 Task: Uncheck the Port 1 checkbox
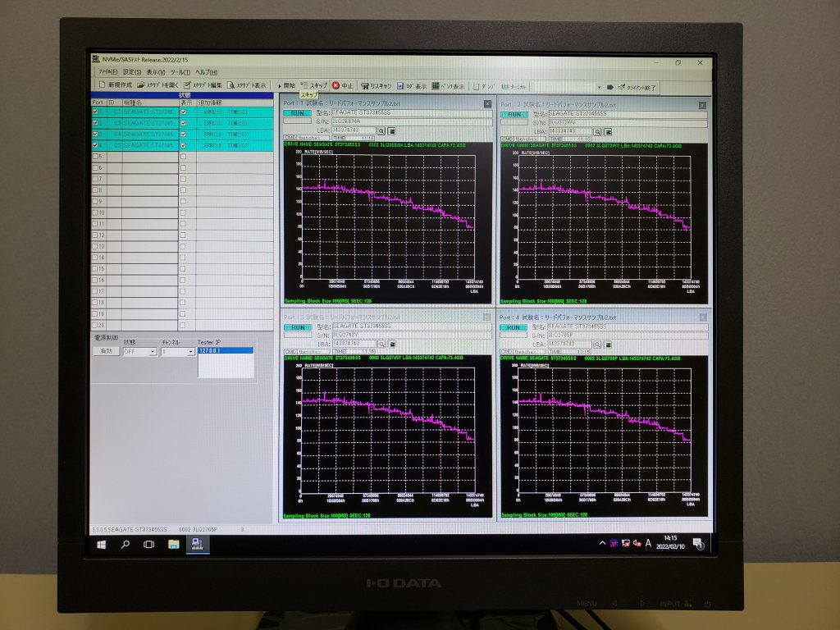97,112
